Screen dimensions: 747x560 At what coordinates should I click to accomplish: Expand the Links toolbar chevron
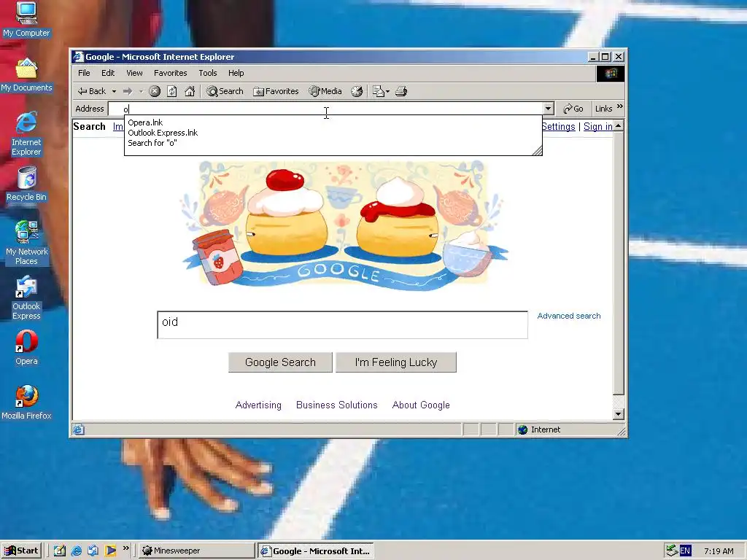(620, 106)
